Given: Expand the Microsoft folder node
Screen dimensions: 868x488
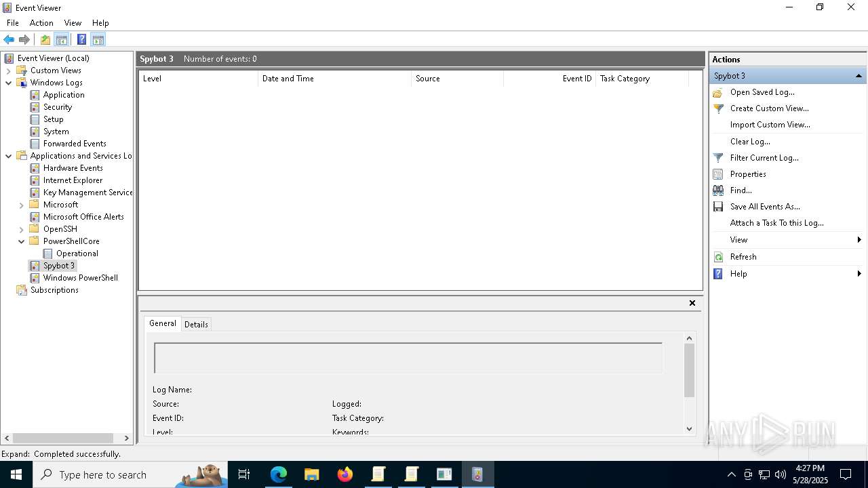Looking at the screenshot, I should [21, 205].
